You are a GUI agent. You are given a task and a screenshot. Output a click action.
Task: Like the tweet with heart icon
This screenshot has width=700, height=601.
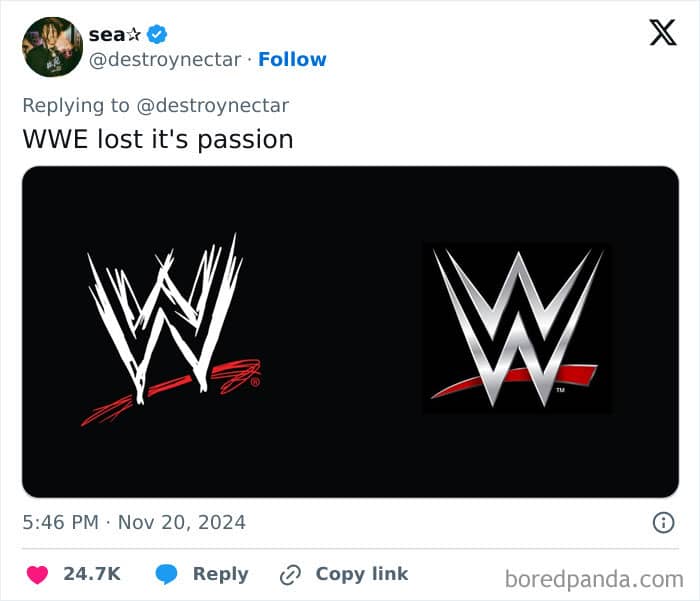coord(37,574)
